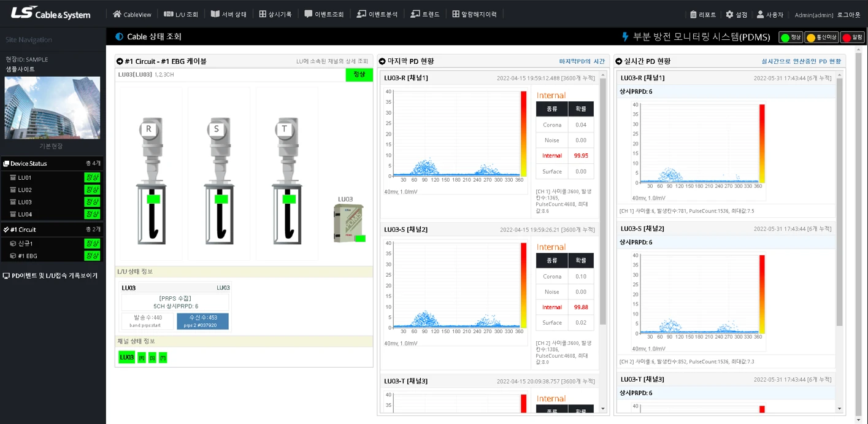Click the Cable 상태 조회 title icon
The width and height of the screenshot is (868, 424).
click(x=120, y=37)
